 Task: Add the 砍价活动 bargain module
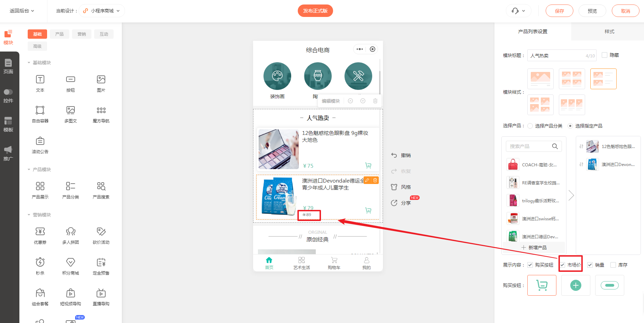101,236
